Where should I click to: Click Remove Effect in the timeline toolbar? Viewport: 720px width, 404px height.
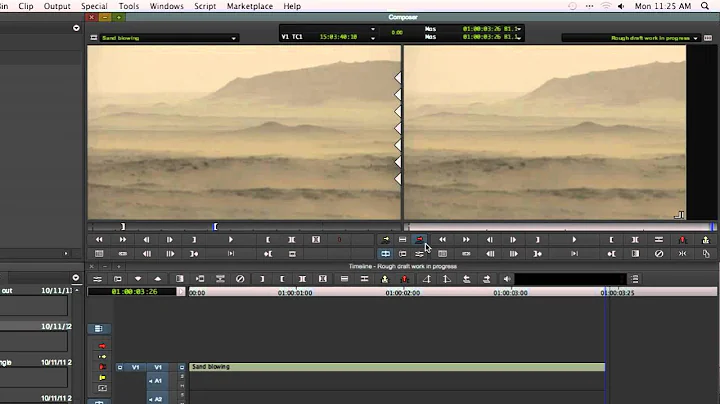tap(240, 279)
